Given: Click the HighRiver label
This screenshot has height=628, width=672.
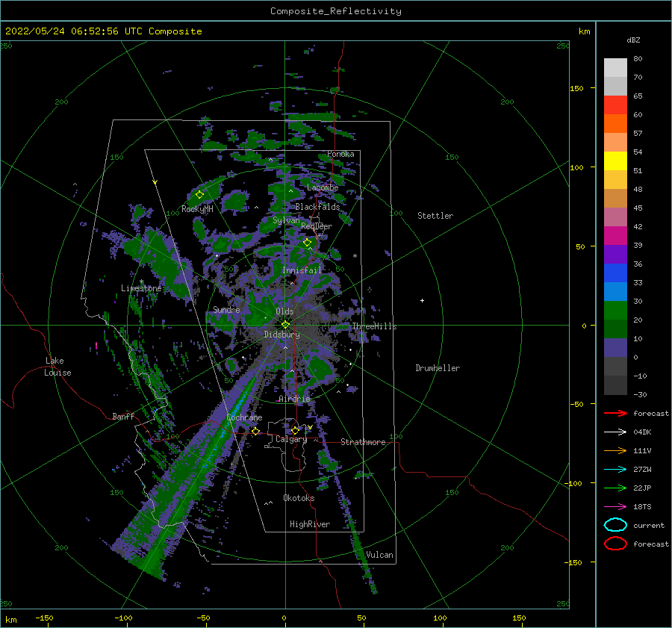Looking at the screenshot, I should 310,524.
